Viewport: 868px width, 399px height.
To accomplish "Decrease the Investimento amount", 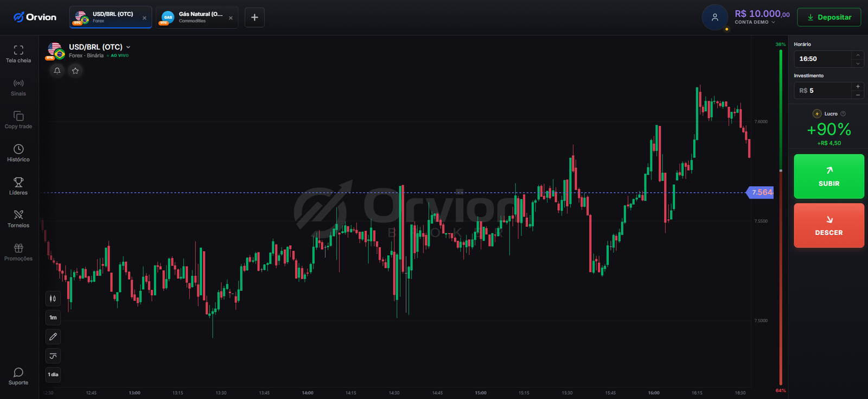I will pos(858,94).
